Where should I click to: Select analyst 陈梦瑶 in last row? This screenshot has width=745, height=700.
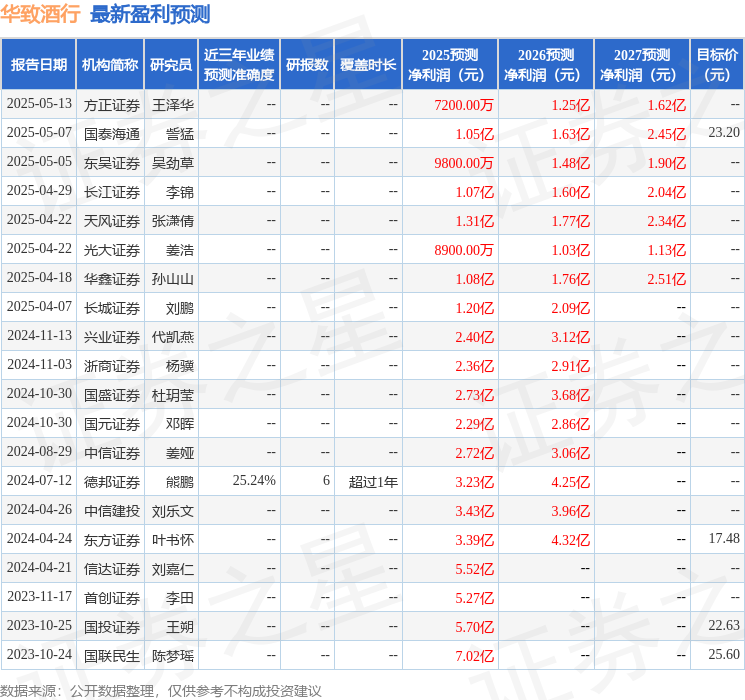point(173,656)
